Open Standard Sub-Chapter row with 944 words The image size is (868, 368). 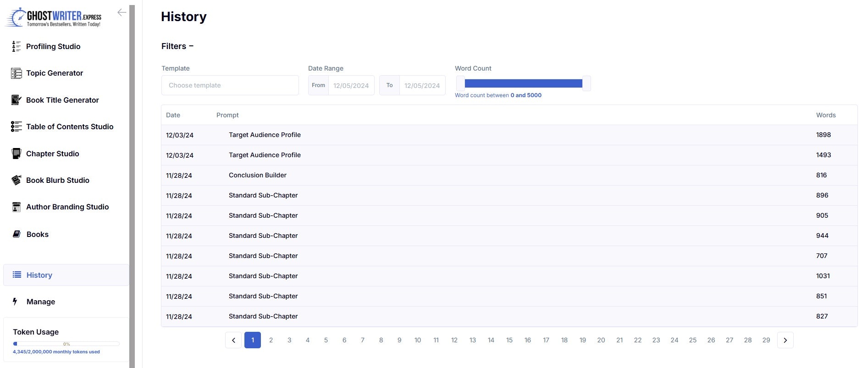coord(509,236)
